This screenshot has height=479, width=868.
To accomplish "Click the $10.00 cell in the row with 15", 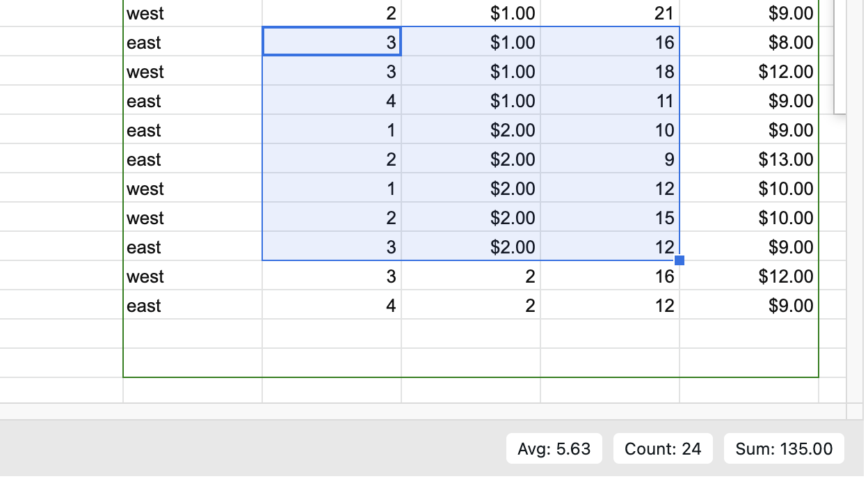I will (749, 218).
